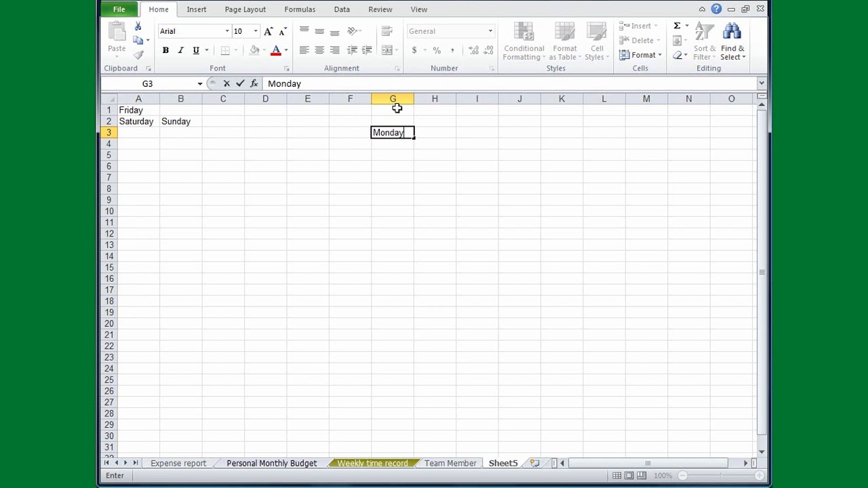Screen dimensions: 868x488
Task: Click in the formula bar showing Monday
Action: 510,83
